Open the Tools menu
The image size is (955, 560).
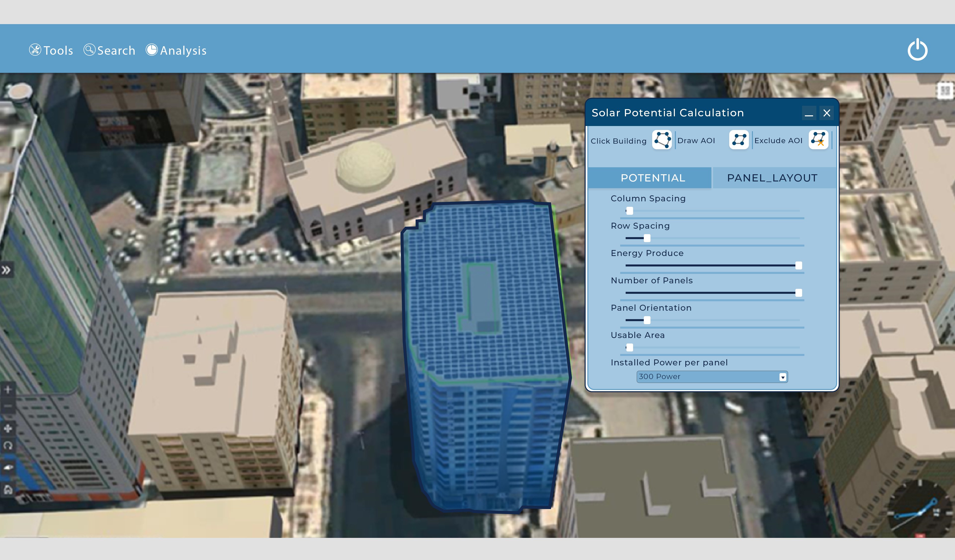51,50
